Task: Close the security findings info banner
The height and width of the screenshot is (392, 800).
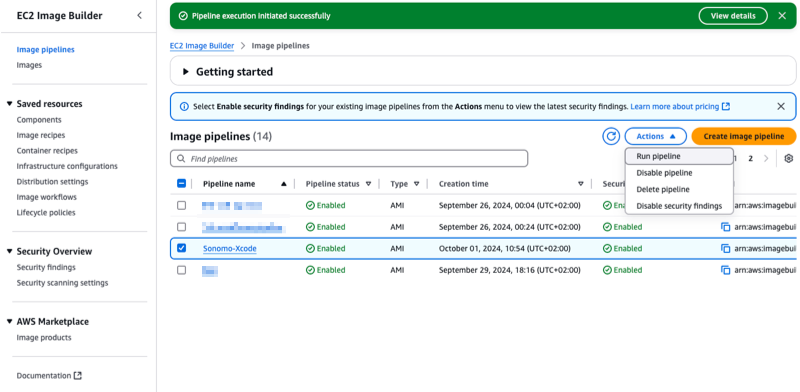Action: (x=781, y=107)
